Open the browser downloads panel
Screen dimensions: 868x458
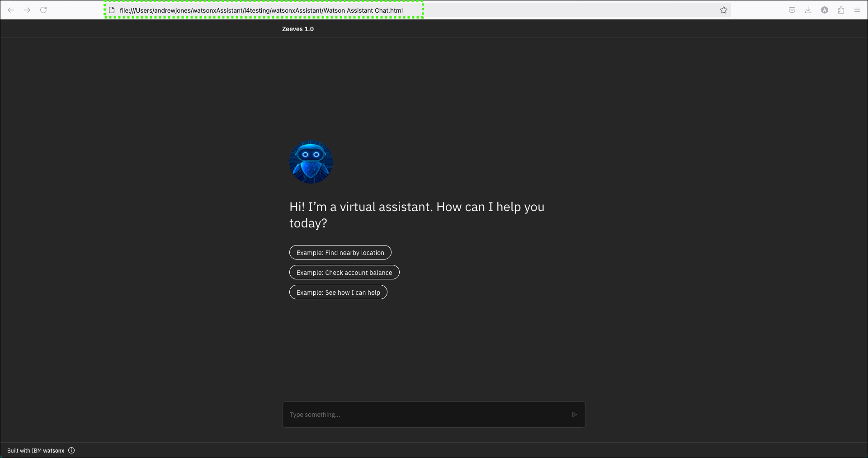pos(808,10)
